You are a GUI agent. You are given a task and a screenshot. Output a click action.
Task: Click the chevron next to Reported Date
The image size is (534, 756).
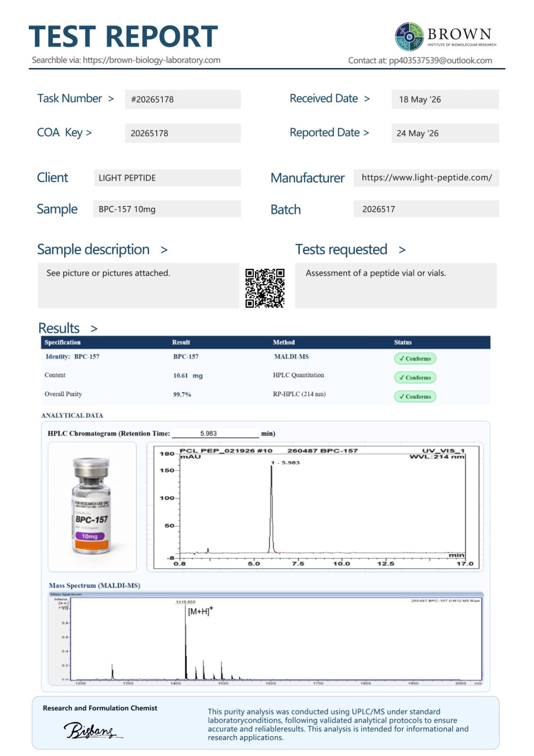pos(366,133)
